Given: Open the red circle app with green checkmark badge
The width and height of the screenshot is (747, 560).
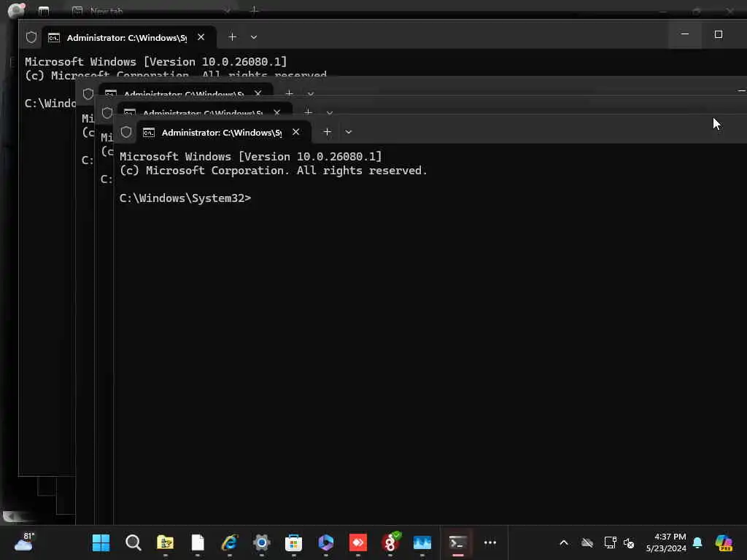Looking at the screenshot, I should 390,542.
